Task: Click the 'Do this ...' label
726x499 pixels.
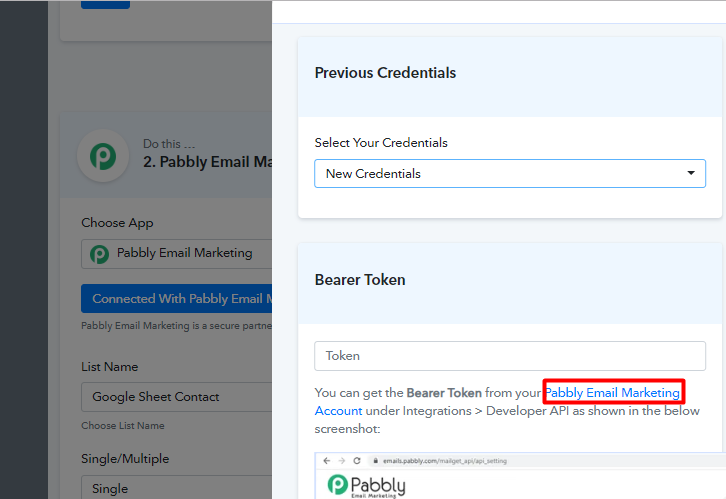Action: pos(169,144)
